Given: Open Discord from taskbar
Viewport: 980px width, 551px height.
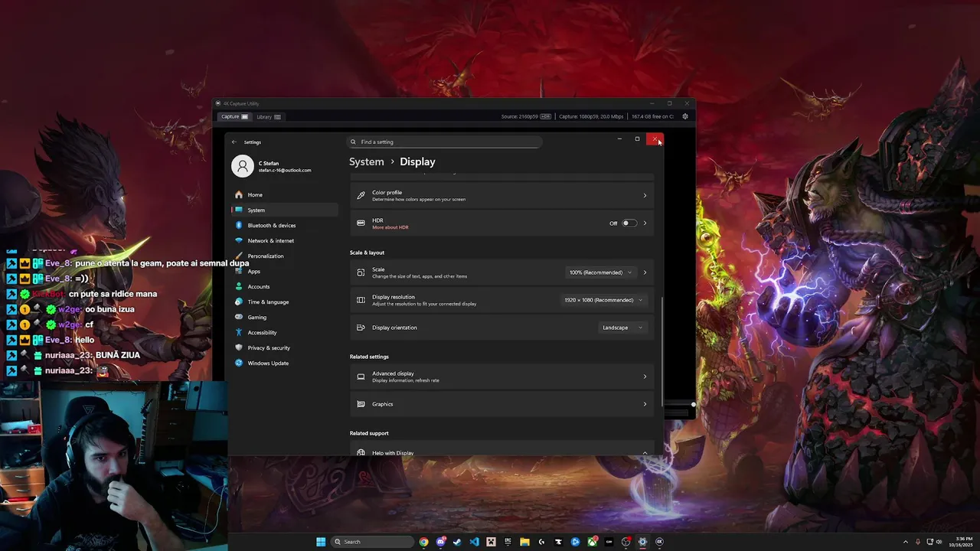Looking at the screenshot, I should pyautogui.click(x=441, y=542).
